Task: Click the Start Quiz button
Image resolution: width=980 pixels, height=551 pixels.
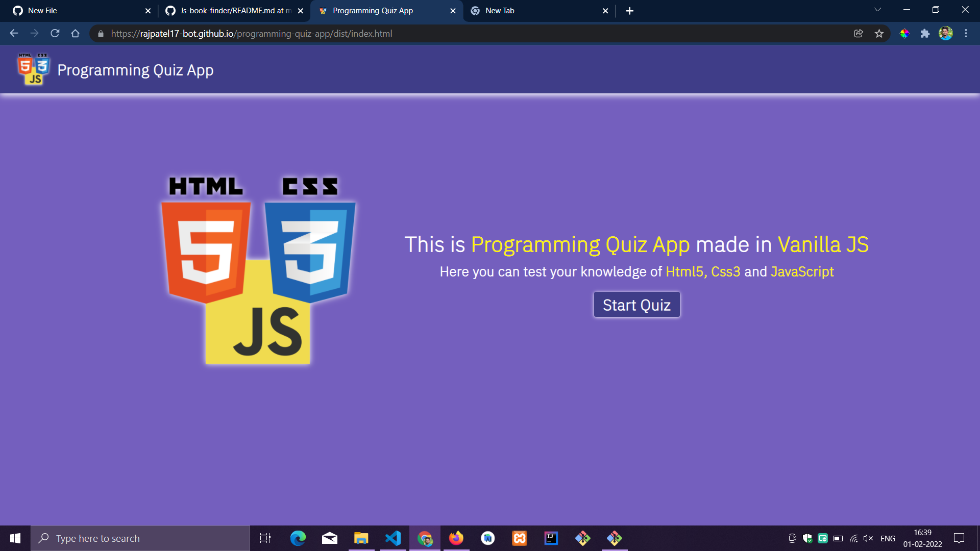Action: tap(636, 304)
